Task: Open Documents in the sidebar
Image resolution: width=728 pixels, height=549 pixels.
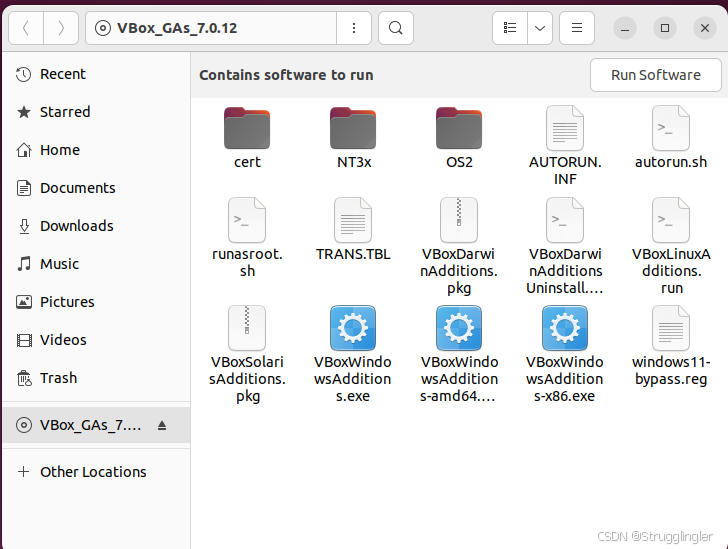Action: 96,188
